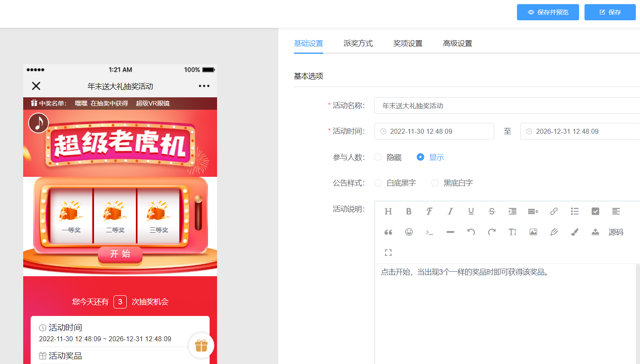This screenshot has width=640, height=364.
Task: Click the 中奖名单 announcement bar
Action: click(x=120, y=104)
